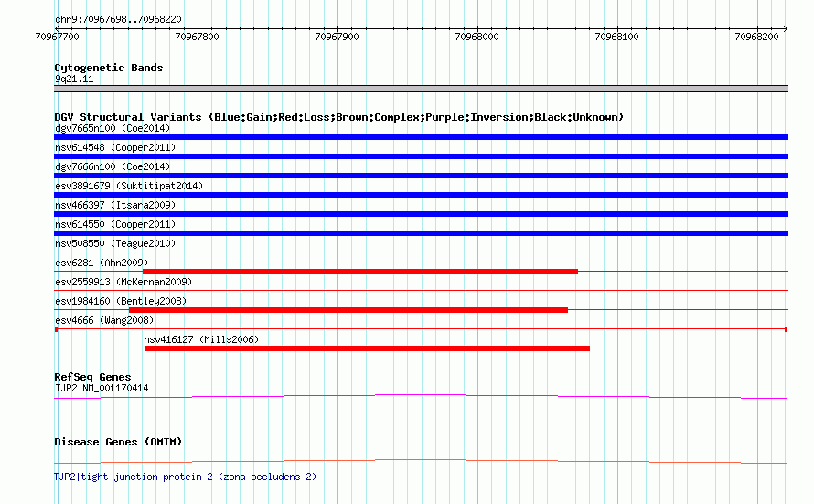The width and height of the screenshot is (814, 504).
Task: Click the 70967900 ruler coordinate
Action: [x=337, y=37]
